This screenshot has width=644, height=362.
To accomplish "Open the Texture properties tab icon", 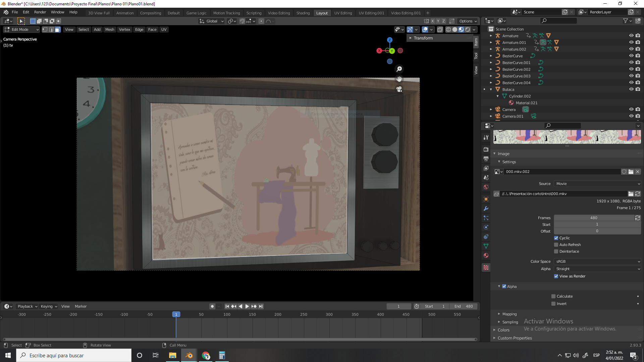I will tap(486, 267).
